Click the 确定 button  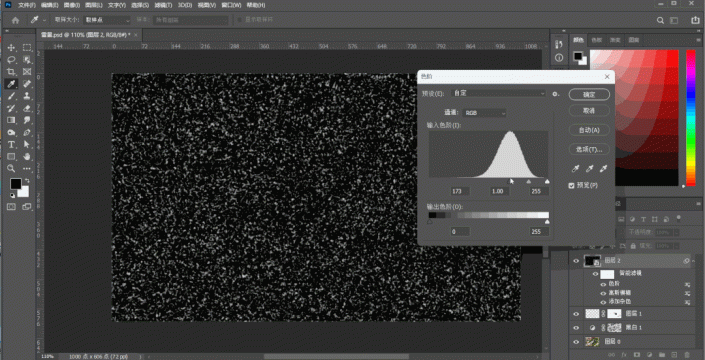[589, 95]
